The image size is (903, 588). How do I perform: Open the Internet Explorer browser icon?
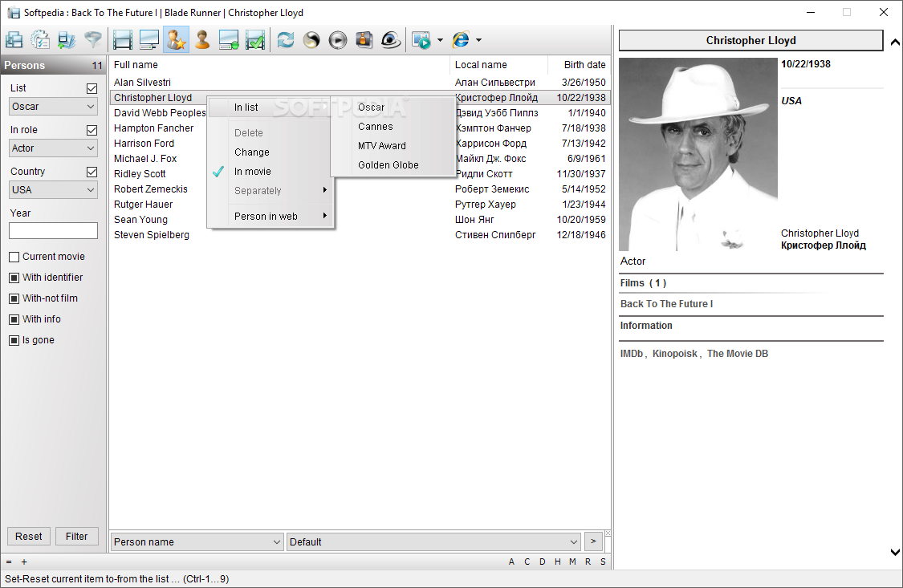[461, 39]
